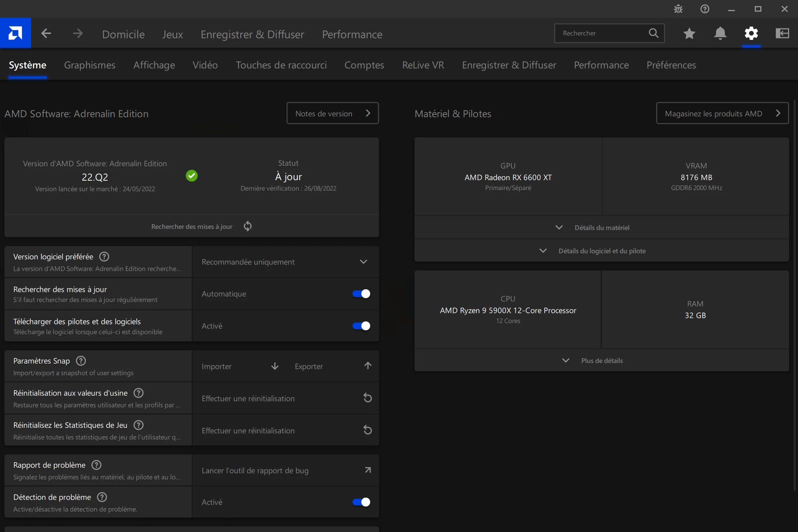The width and height of the screenshot is (798, 532).
Task: Click the AMD logo home icon
Action: pos(15,33)
